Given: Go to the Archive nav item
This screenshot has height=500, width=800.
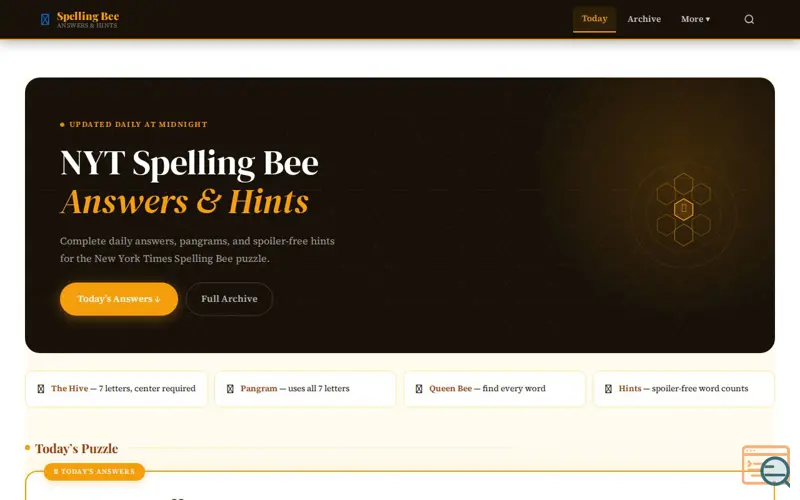Looking at the screenshot, I should [x=644, y=19].
